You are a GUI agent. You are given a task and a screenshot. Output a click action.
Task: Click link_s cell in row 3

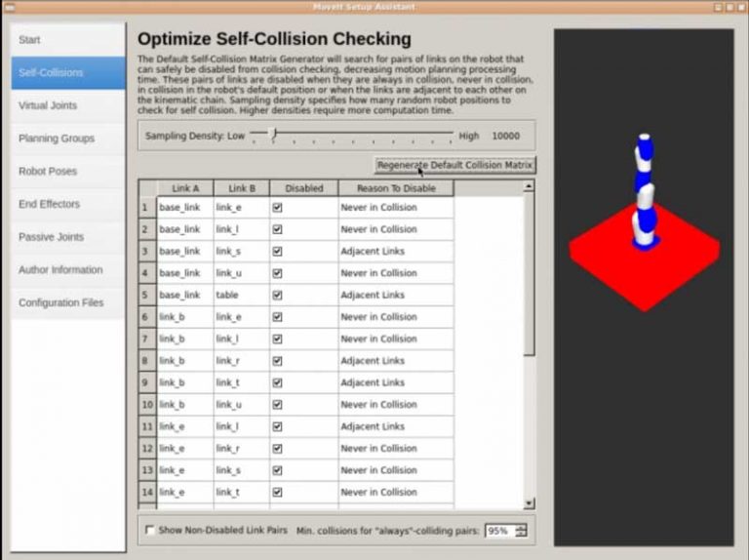tap(242, 252)
